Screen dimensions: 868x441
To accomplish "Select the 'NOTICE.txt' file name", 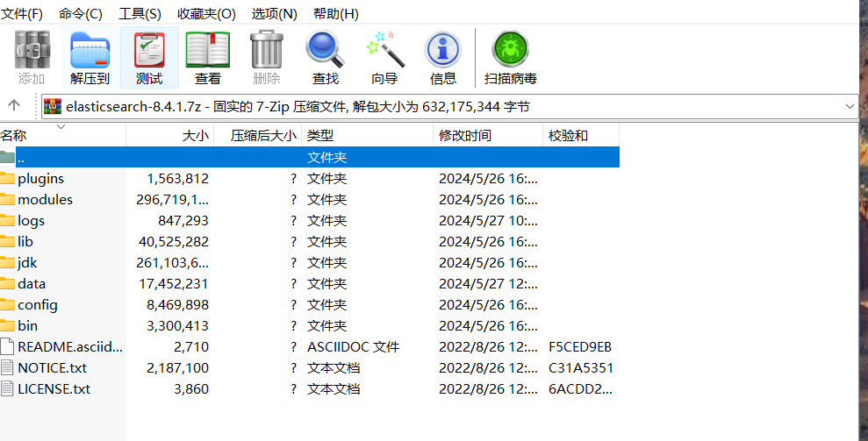I will pos(52,367).
